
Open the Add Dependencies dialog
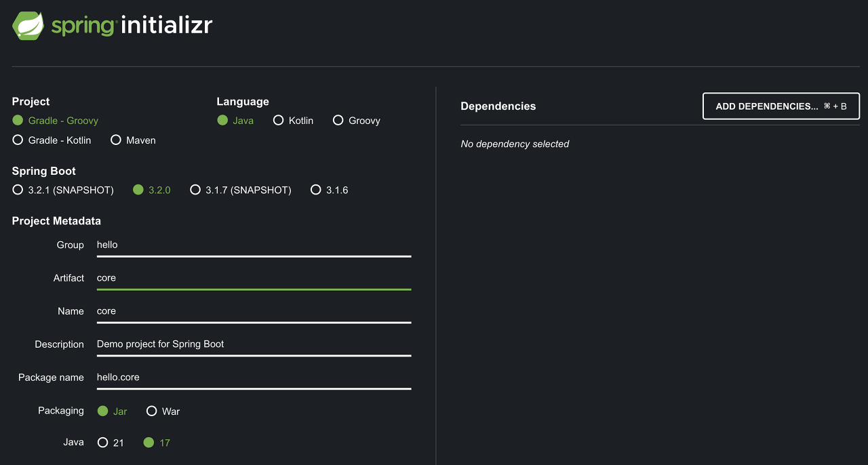pos(781,106)
